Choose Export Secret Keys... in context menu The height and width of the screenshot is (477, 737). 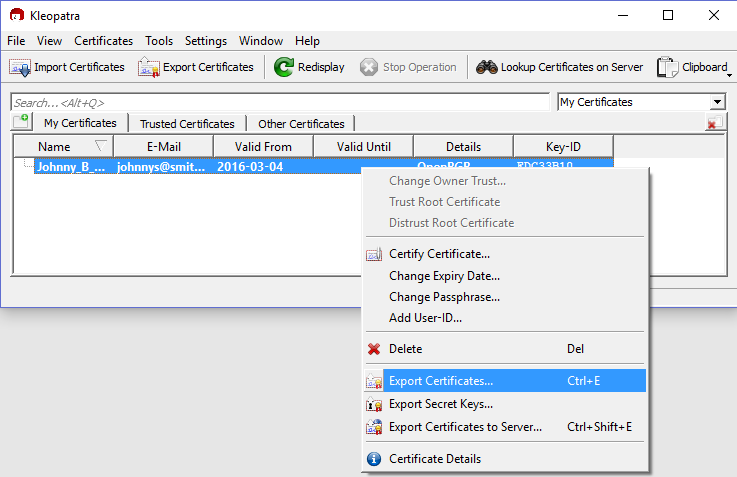(505, 404)
